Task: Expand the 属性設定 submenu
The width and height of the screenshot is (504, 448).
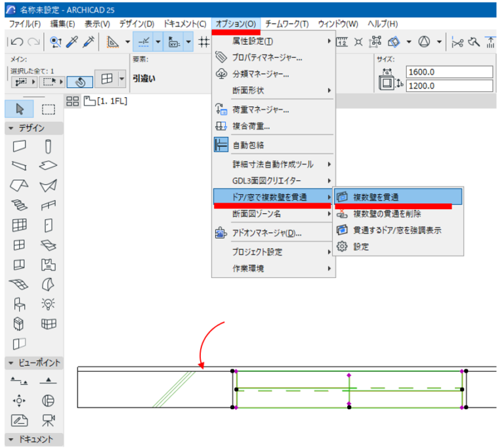Action: pos(274,41)
